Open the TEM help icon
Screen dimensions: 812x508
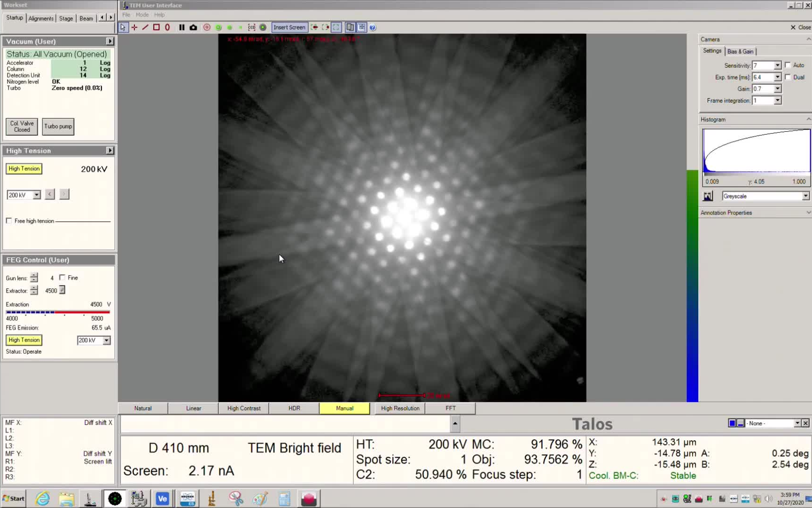point(372,27)
